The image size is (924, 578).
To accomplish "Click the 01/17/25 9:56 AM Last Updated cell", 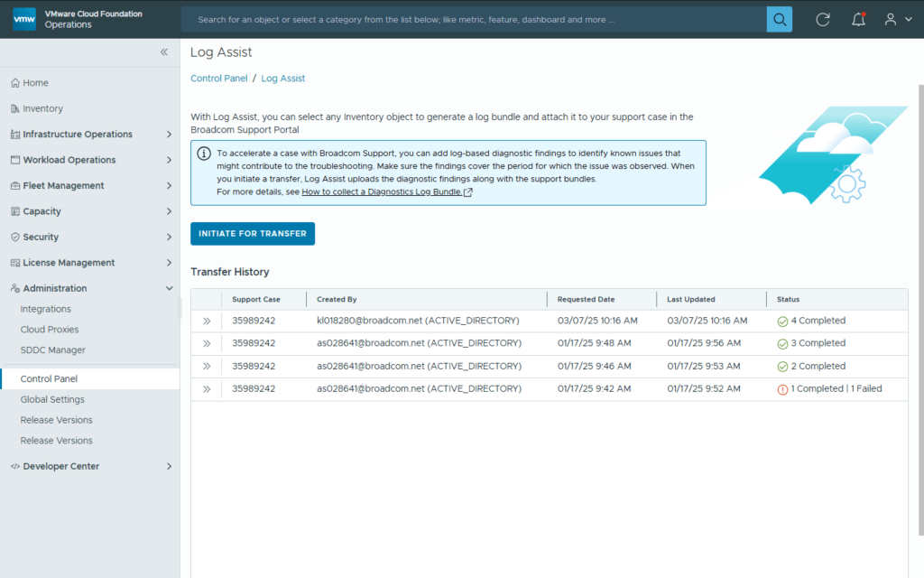I will [704, 343].
